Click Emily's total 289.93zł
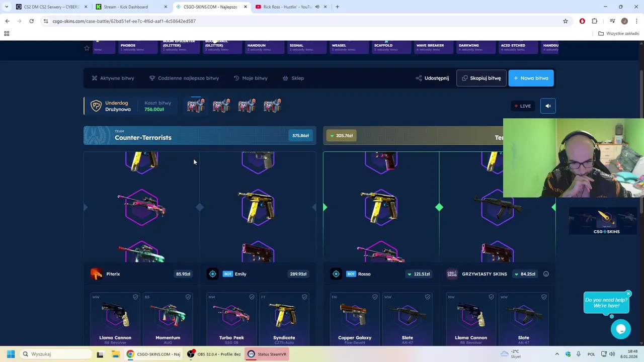Screen dimensions: 644x362 [x=298, y=274]
